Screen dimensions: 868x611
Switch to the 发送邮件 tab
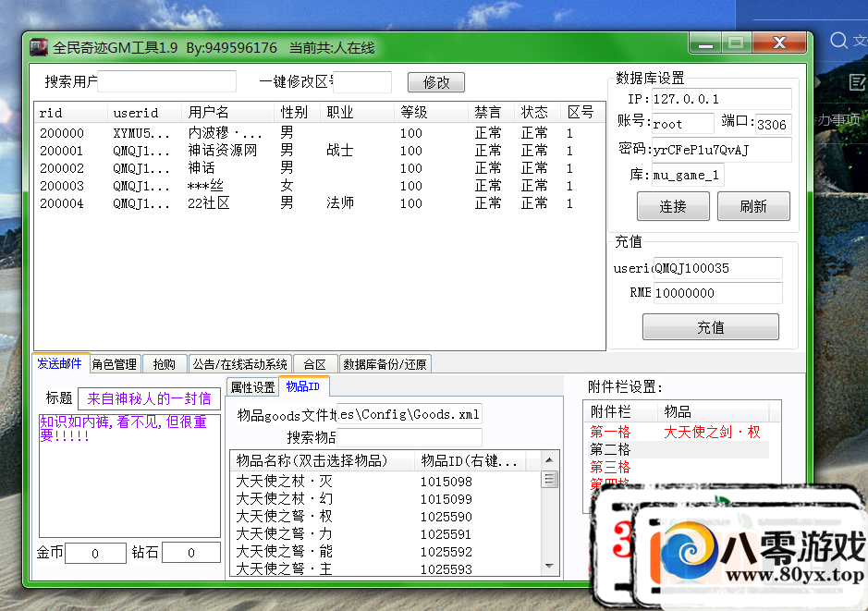(60, 363)
